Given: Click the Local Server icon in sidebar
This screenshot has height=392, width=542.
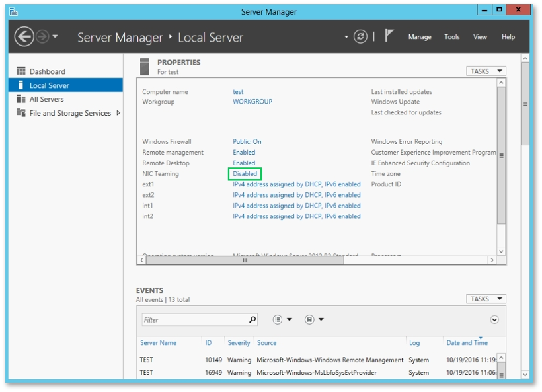Looking at the screenshot, I should pos(20,85).
